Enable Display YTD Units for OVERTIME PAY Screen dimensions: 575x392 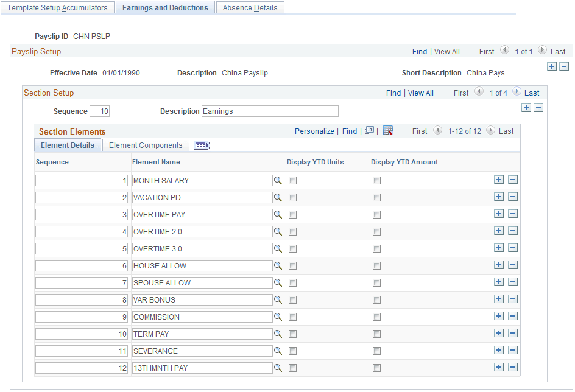[x=293, y=214]
